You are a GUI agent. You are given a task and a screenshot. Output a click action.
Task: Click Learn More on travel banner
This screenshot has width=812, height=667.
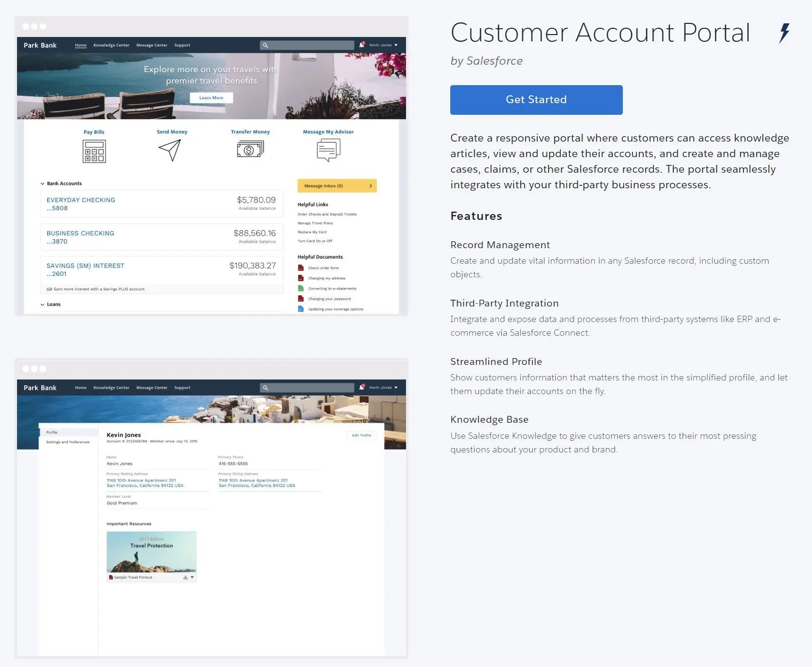(211, 98)
